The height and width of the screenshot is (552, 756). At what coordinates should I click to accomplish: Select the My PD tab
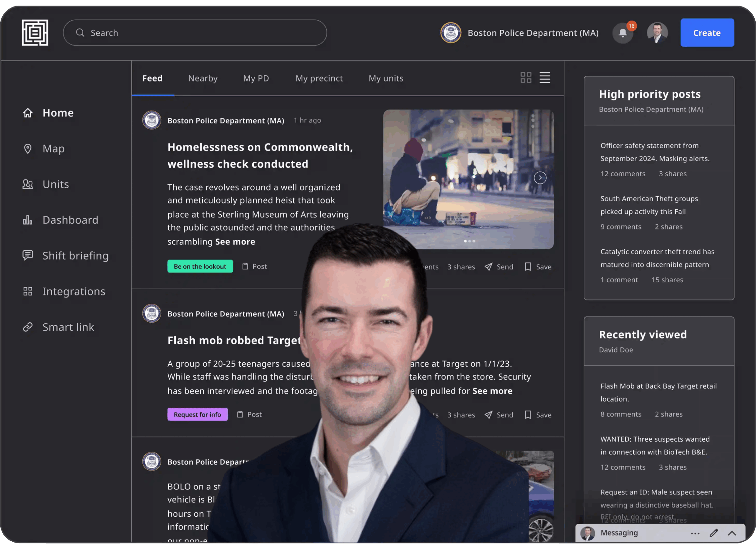(x=256, y=79)
